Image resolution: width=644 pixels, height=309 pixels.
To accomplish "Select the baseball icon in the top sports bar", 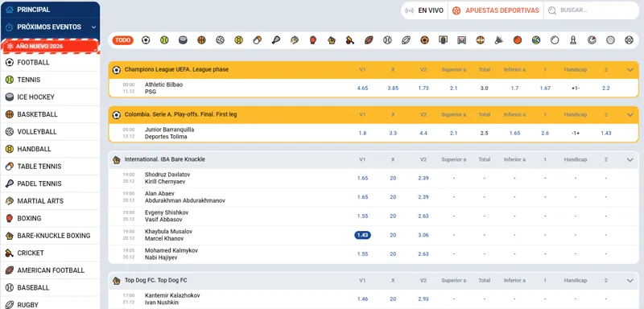I will pos(387,40).
